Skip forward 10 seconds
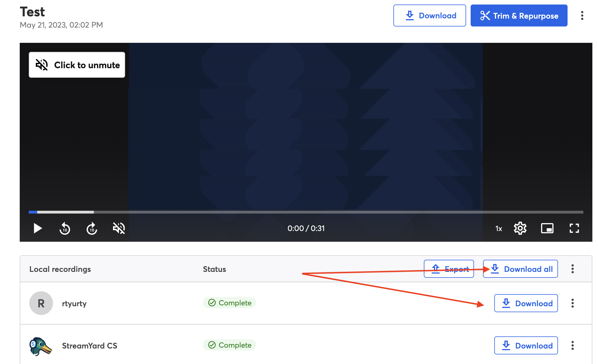598x364 pixels. pos(91,228)
